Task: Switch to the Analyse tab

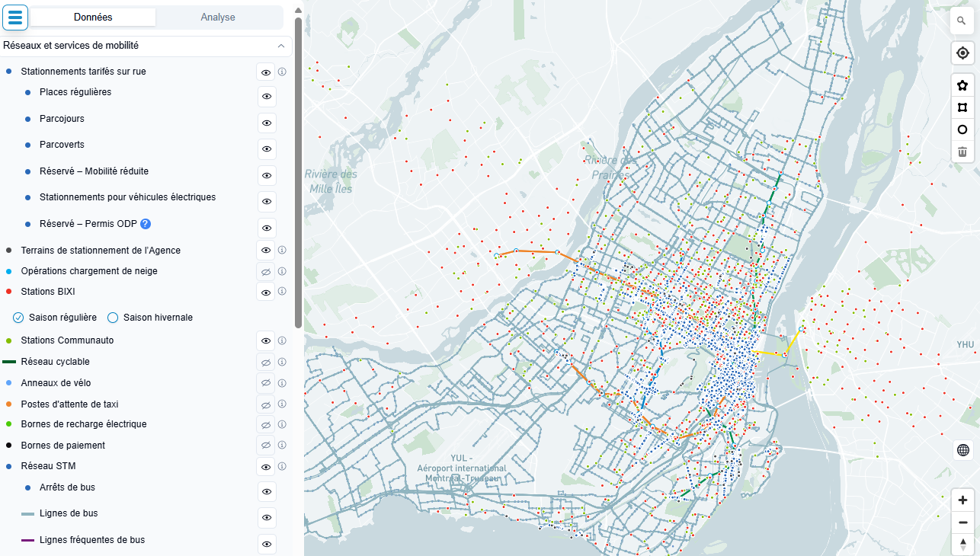Action: pos(218,17)
